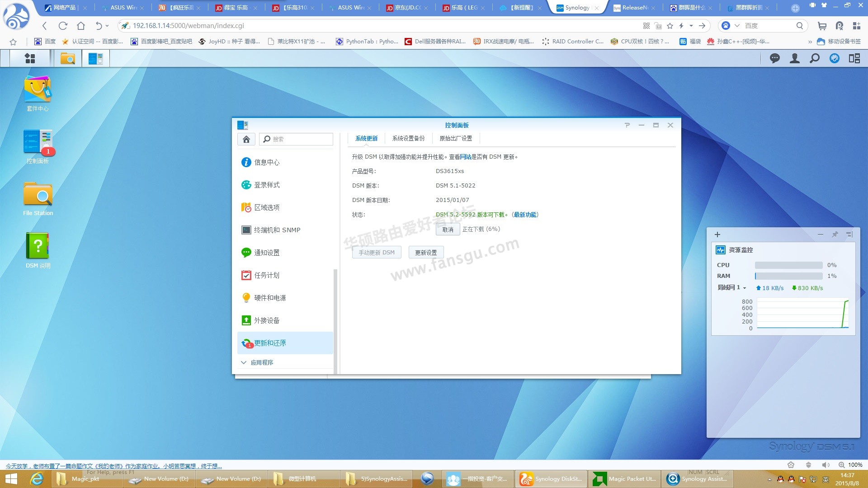Open Notification settings in the sidebar
The image size is (868, 488).
coord(285,253)
